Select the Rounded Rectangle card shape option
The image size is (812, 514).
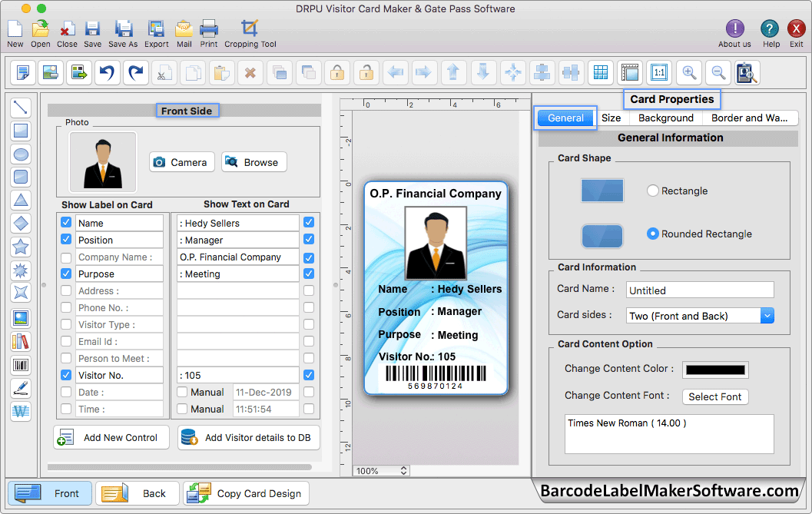click(652, 234)
